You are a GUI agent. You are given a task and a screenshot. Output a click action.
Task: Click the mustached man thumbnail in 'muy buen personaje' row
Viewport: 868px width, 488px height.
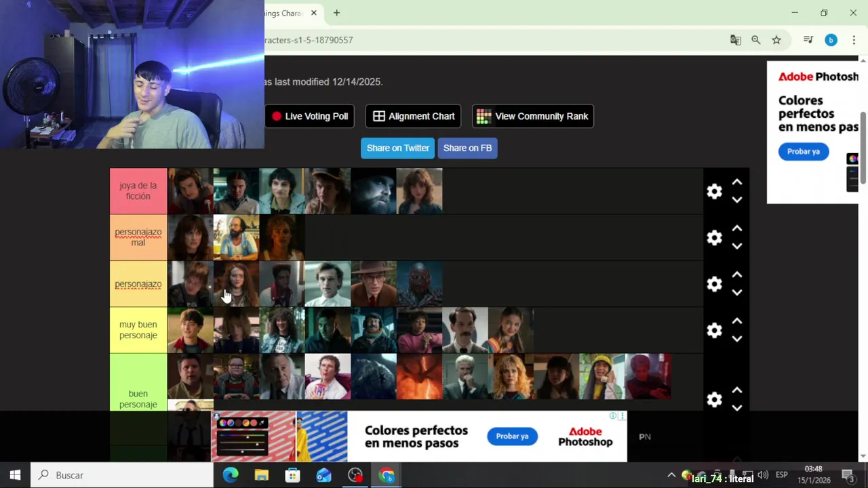(465, 330)
